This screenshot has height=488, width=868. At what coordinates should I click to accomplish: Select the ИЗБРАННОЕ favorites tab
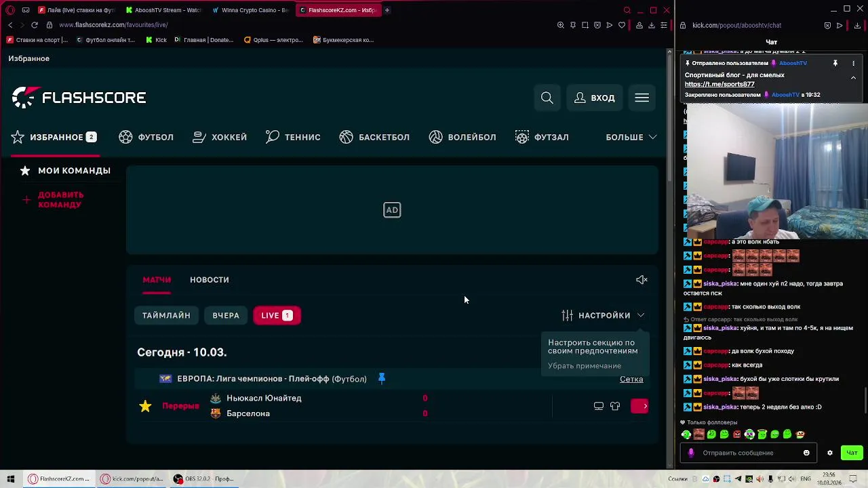(54, 137)
